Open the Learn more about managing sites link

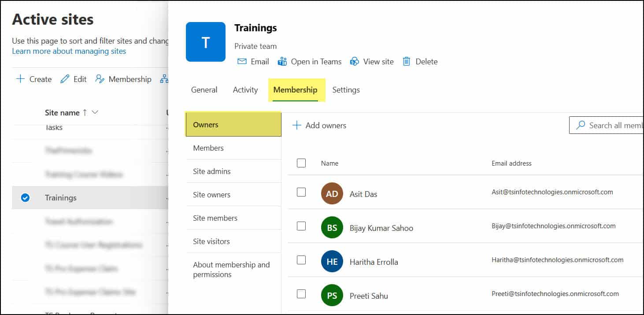click(69, 51)
